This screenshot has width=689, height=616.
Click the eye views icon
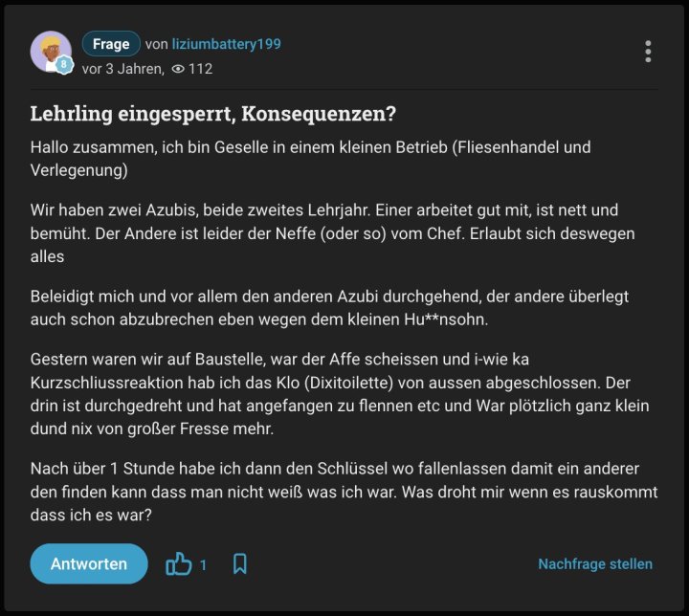tap(177, 69)
